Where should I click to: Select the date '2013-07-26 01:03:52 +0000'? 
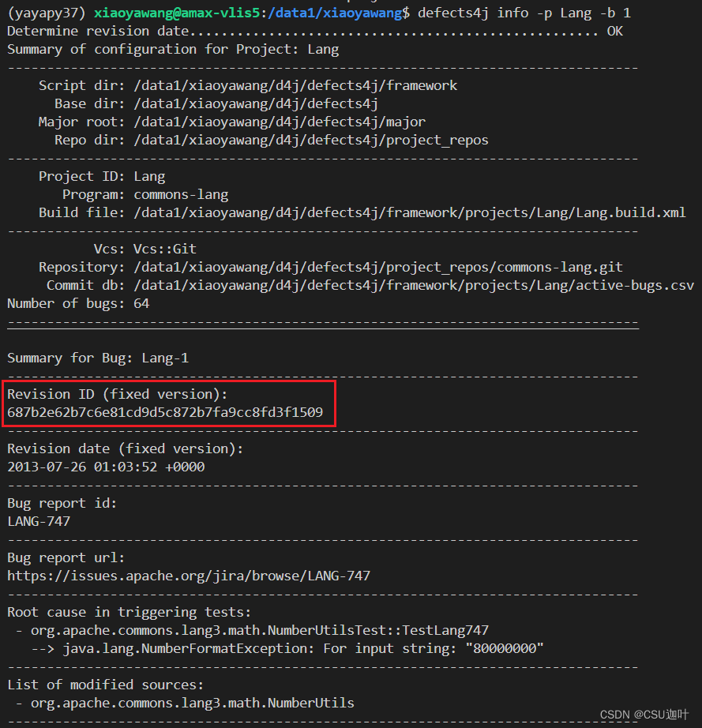(106, 467)
